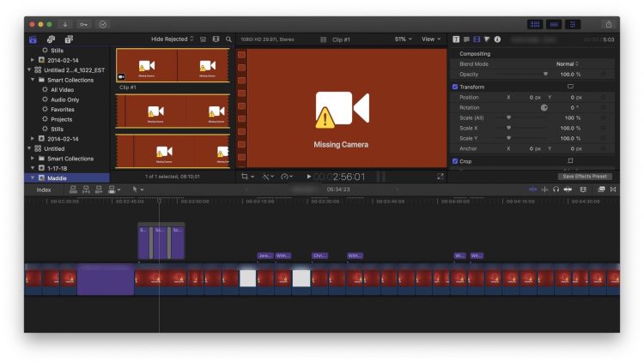
Task: Toggle audio skimming
Action: 544,190
